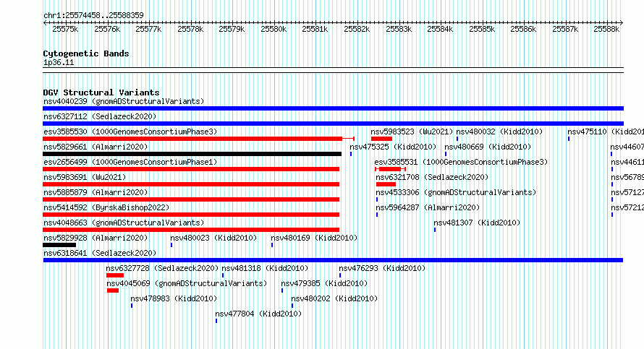This screenshot has width=644, height=349.
Task: Click the small red bar of nsv4045069
Action: click(113, 290)
